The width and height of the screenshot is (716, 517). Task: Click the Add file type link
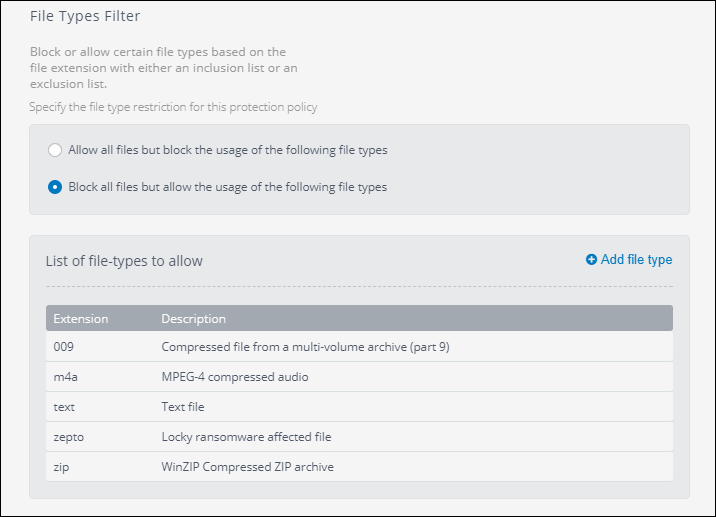click(x=636, y=260)
